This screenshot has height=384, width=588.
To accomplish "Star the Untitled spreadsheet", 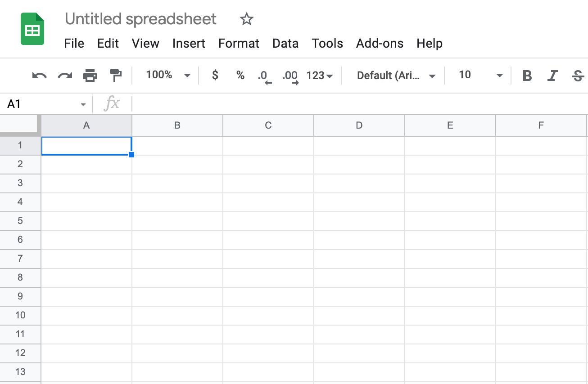I will 247,19.
